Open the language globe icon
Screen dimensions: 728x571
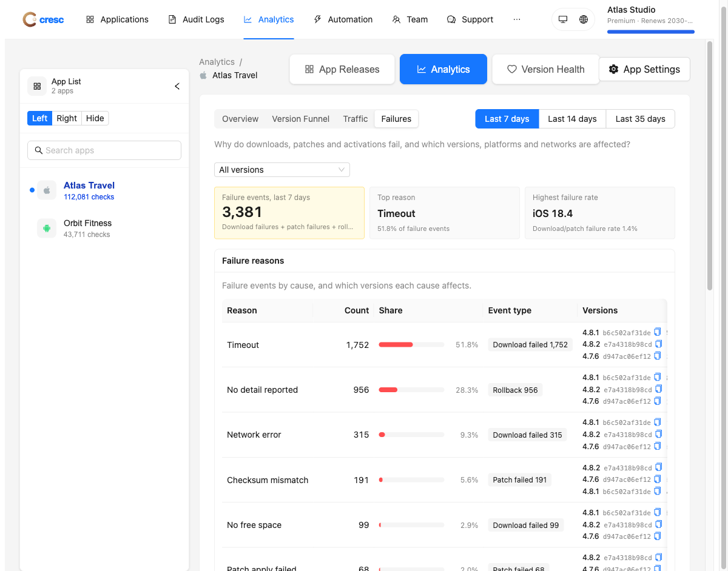point(584,19)
